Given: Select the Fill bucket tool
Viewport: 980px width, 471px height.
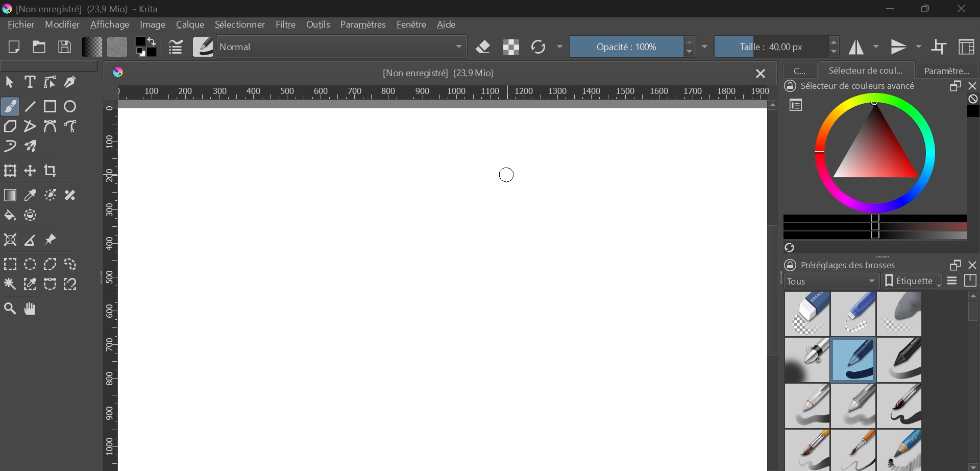Looking at the screenshot, I should pos(10,216).
